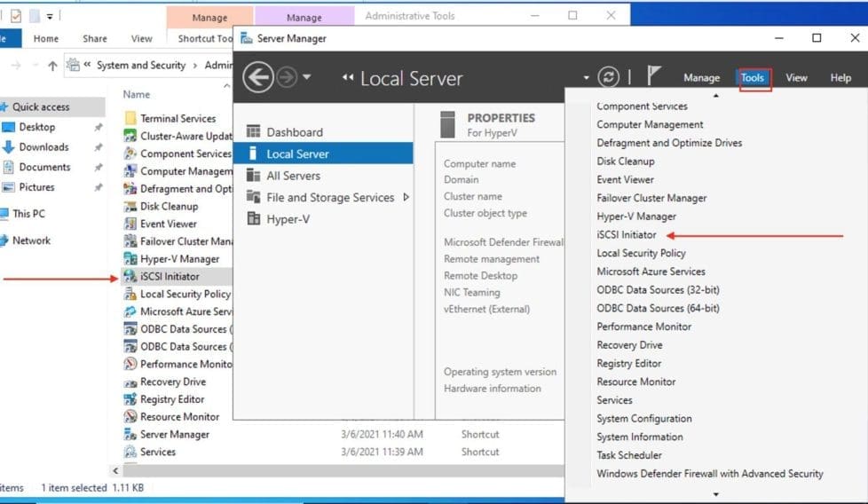868x504 pixels.
Task: Switch to the View ribbon tab
Action: click(141, 39)
